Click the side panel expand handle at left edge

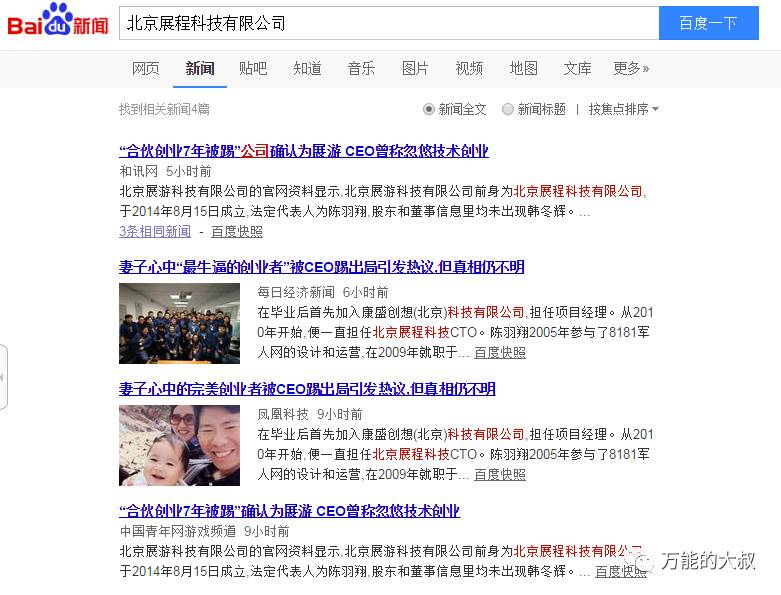tap(3, 377)
